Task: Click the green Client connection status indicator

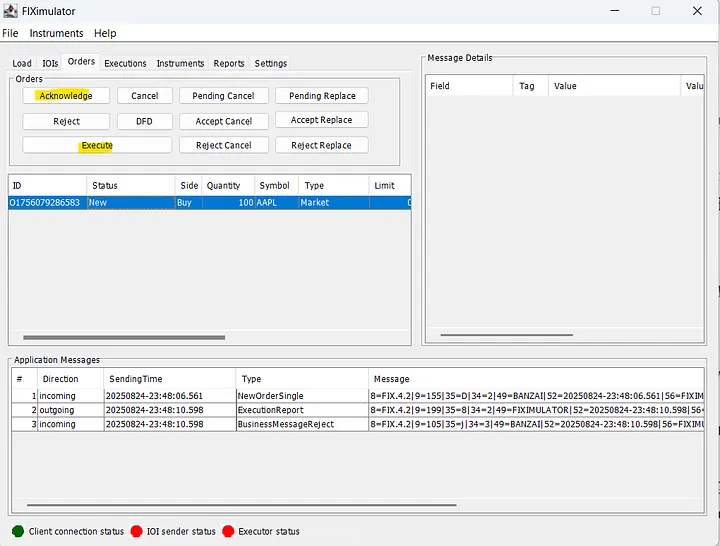Action: pyautogui.click(x=18, y=531)
